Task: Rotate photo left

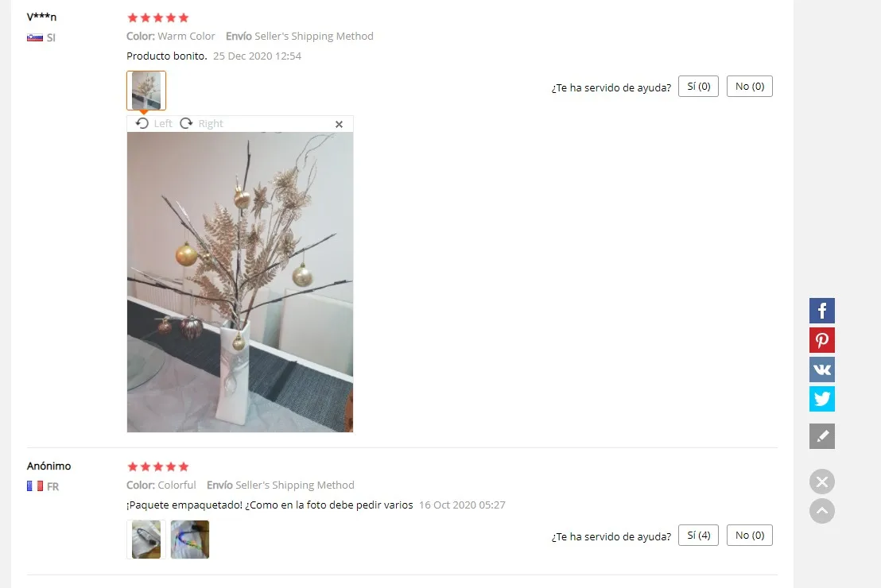Action: 153,123
